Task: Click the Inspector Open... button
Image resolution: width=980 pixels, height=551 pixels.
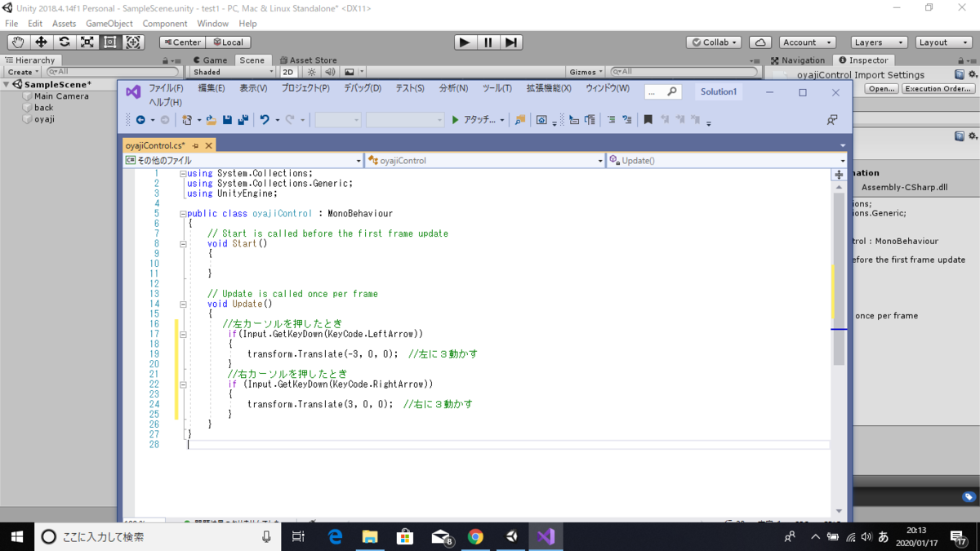Action: pyautogui.click(x=881, y=89)
